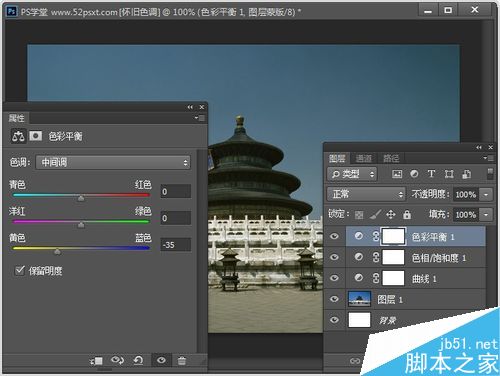Toggle 保留明度 checkbox
Image resolution: width=500 pixels, height=376 pixels.
tap(20, 270)
